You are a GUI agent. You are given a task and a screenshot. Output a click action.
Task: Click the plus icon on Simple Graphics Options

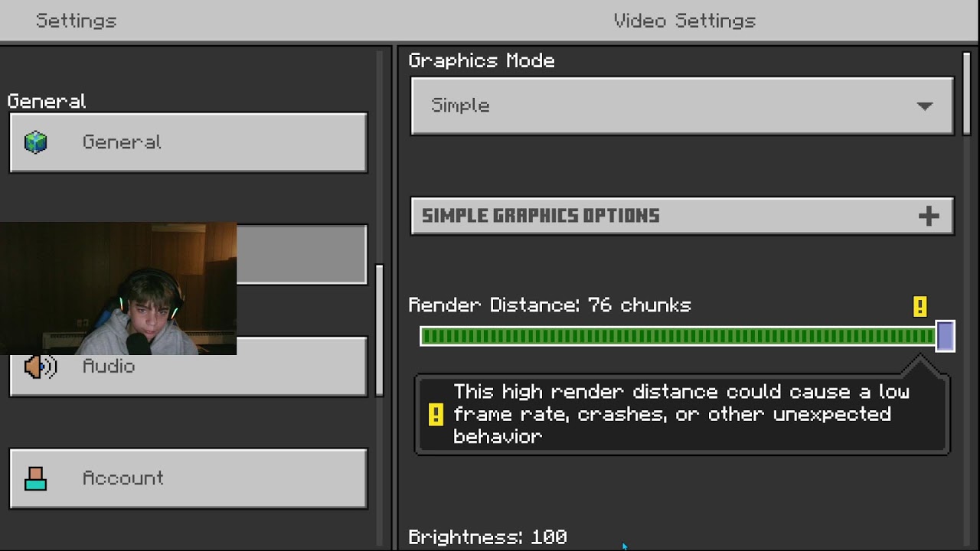(929, 216)
